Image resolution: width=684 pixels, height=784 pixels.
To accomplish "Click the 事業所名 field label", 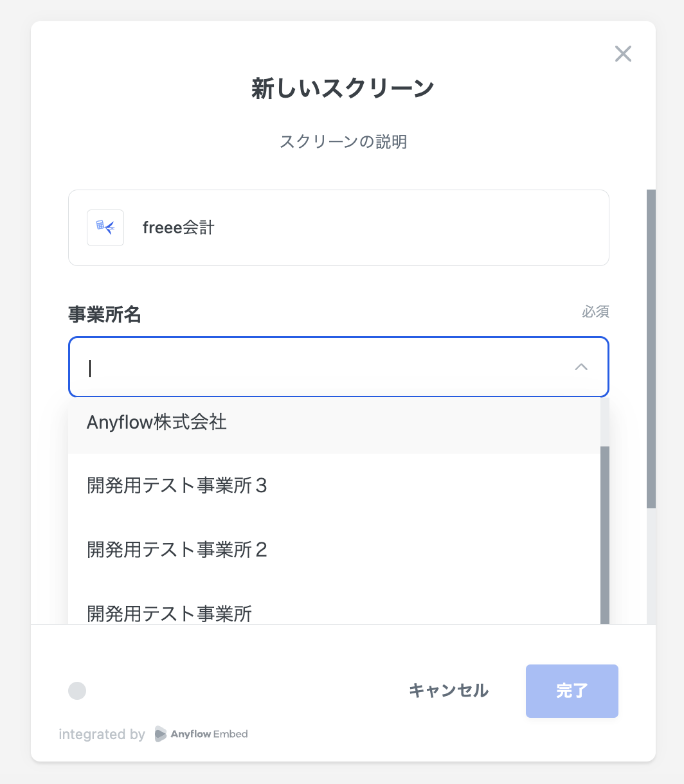I will [x=105, y=314].
